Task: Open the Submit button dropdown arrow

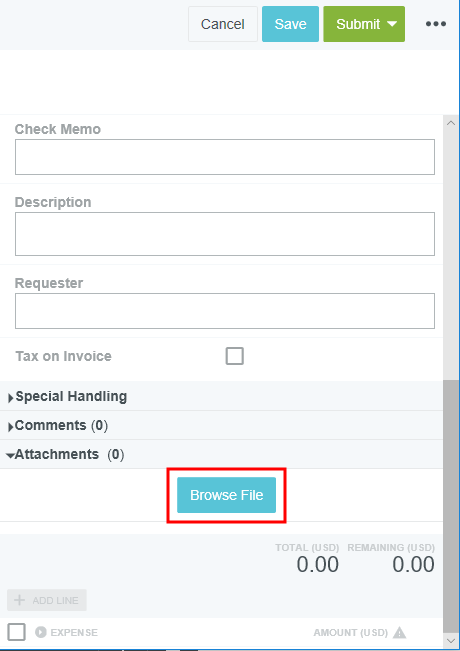Action: click(x=392, y=24)
